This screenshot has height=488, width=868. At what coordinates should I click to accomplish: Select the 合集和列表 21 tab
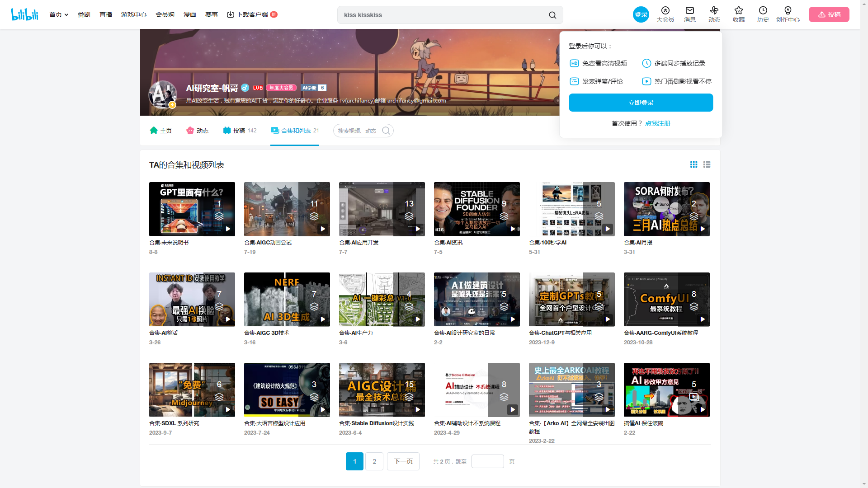coord(295,131)
